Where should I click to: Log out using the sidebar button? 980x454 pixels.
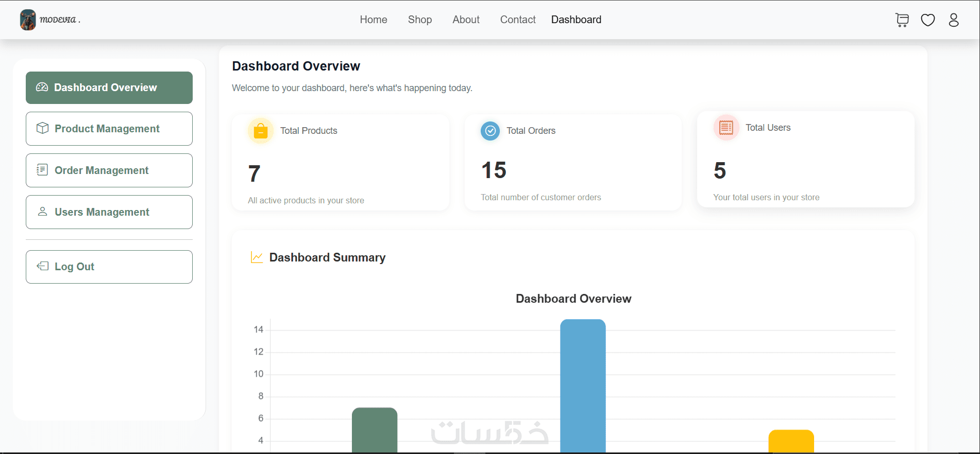pyautogui.click(x=109, y=267)
